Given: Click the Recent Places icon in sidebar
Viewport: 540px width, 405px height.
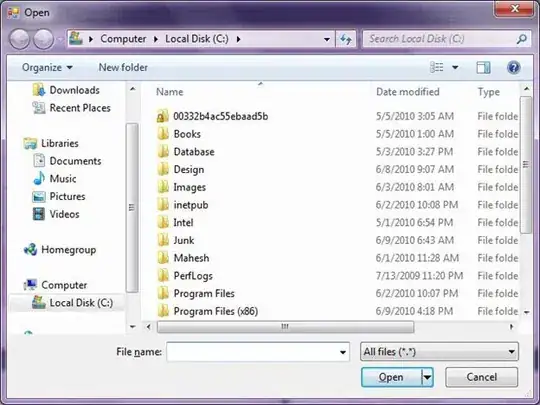Looking at the screenshot, I should [x=39, y=108].
